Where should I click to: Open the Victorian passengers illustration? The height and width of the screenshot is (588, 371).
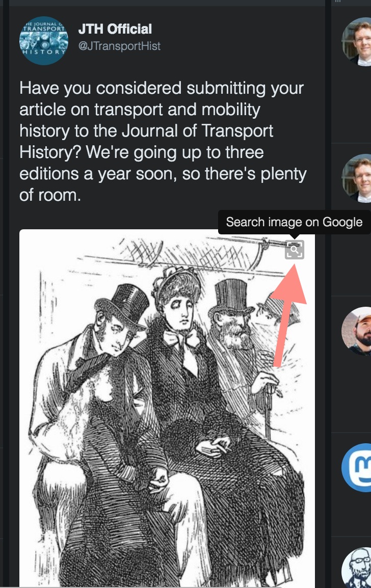click(x=167, y=408)
